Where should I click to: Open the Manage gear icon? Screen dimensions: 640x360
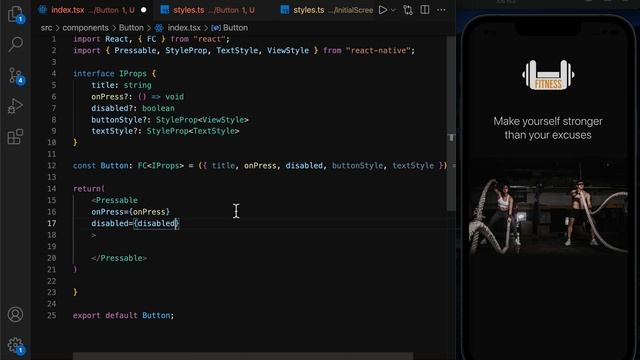pos(16,346)
